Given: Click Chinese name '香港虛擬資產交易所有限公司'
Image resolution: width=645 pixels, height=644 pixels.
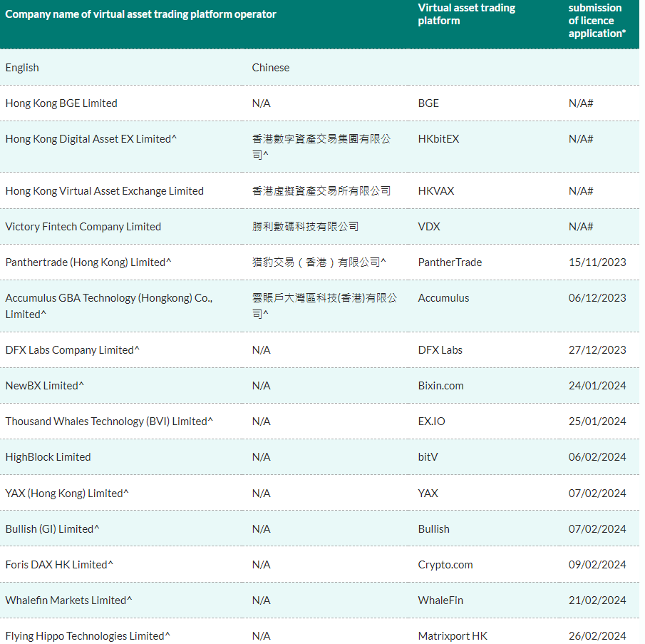Looking at the screenshot, I should point(321,191).
